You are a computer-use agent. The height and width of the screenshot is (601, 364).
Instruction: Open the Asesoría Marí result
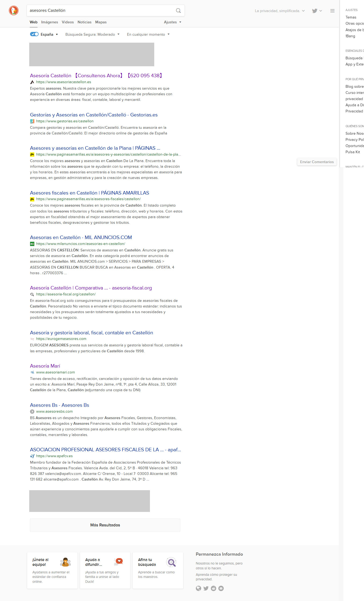click(45, 366)
